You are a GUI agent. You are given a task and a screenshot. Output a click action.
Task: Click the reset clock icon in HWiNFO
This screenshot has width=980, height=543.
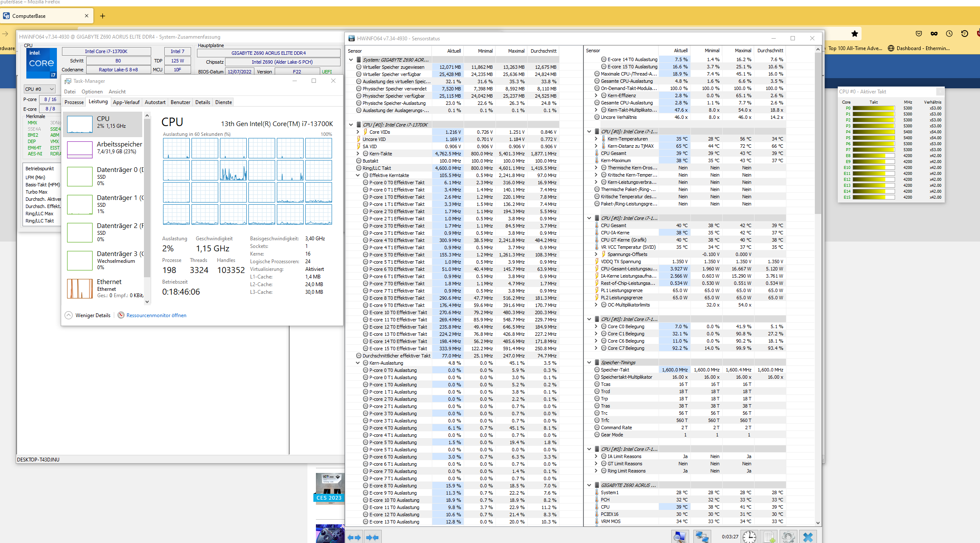click(x=749, y=537)
